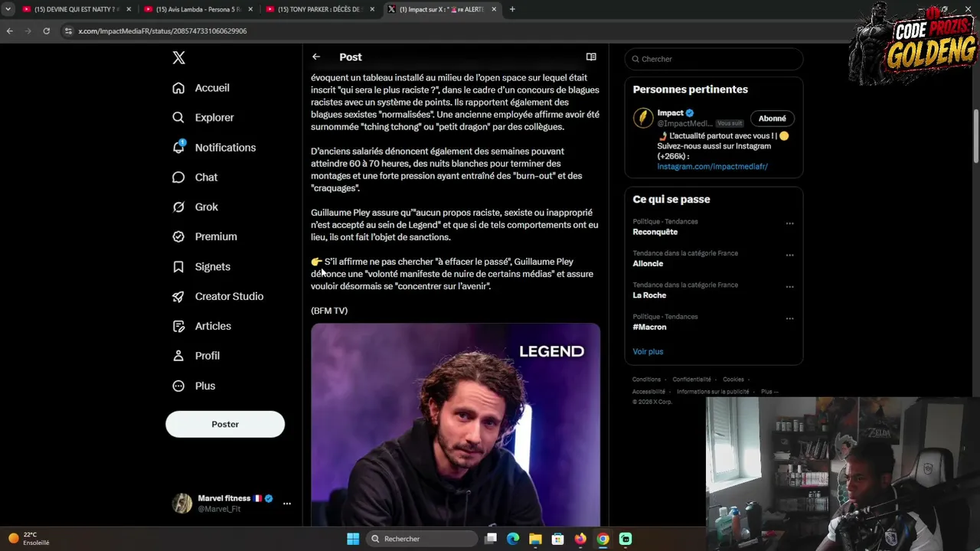Open the Accueil home icon
Screen dimensions: 980x551
[x=178, y=88]
